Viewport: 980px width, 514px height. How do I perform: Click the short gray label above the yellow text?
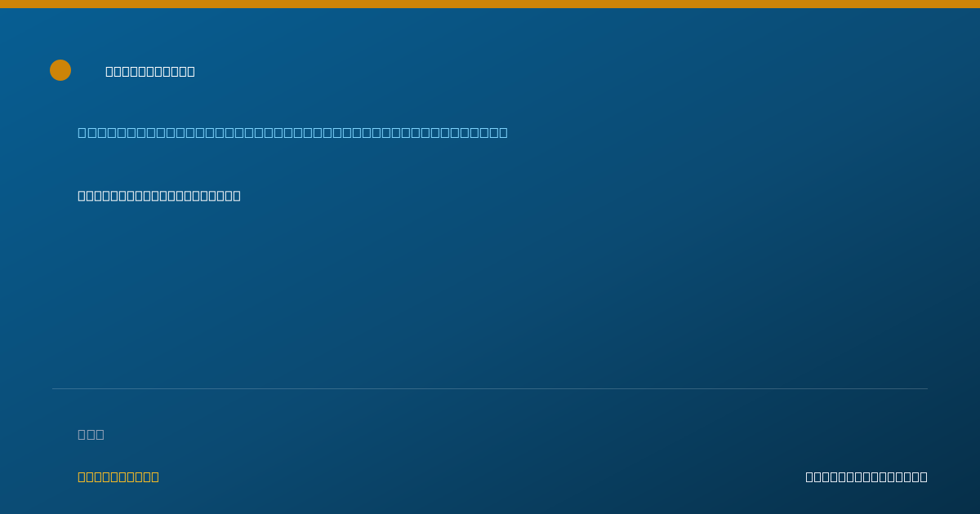(91, 434)
